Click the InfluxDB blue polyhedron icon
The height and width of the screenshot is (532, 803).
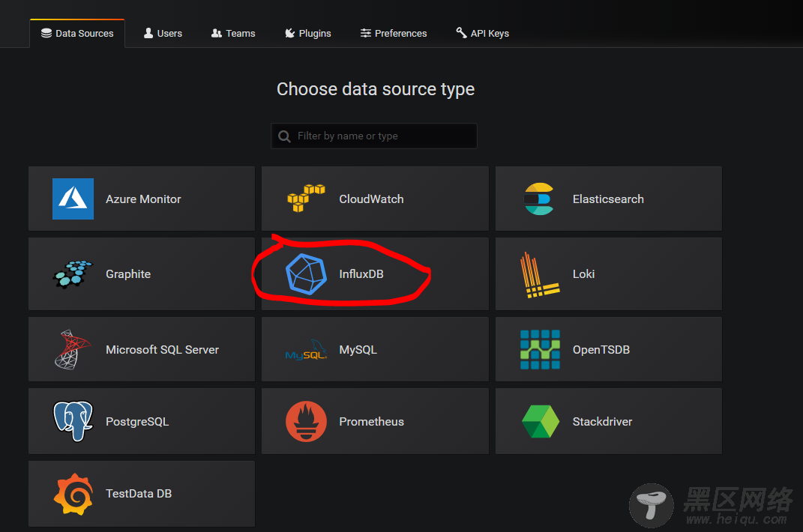click(306, 274)
